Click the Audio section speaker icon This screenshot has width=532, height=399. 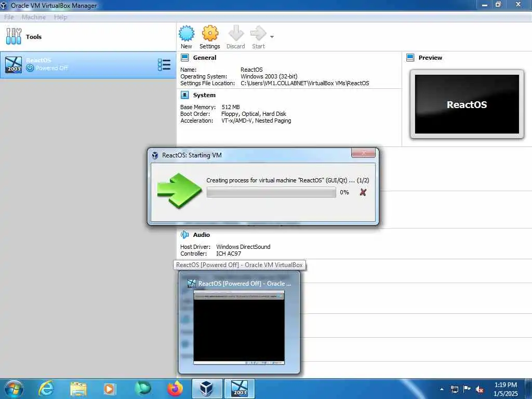point(184,234)
